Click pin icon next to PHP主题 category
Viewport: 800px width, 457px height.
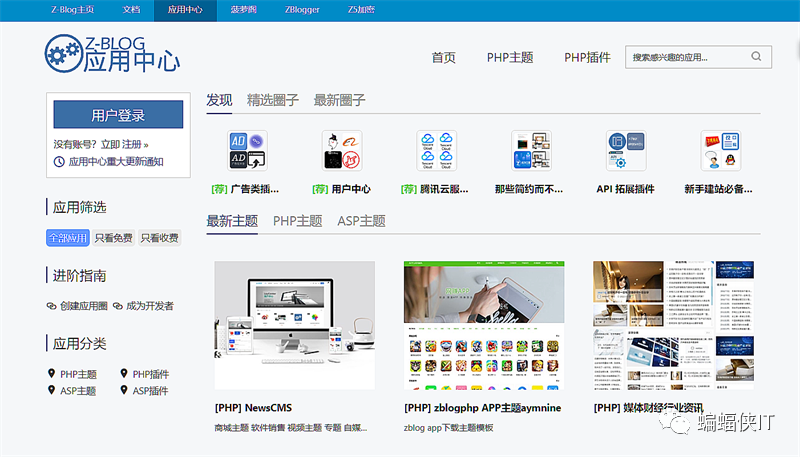[52, 373]
